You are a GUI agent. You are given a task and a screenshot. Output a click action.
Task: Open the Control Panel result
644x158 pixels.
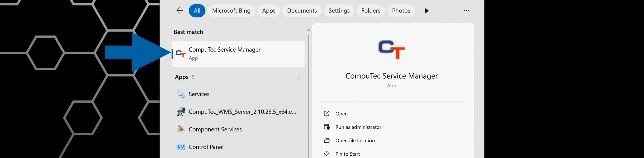(238, 147)
